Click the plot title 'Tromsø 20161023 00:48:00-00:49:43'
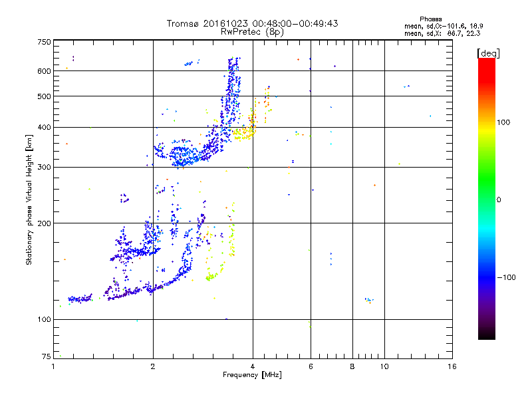 coord(252,23)
